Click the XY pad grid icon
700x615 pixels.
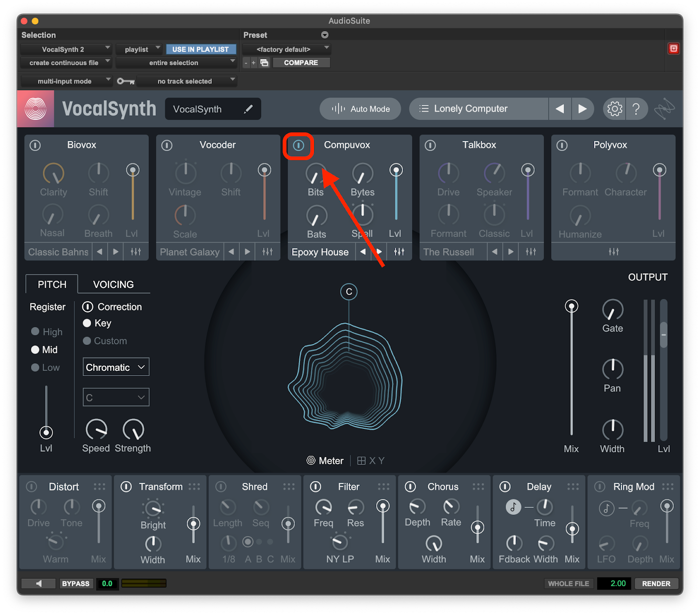click(x=361, y=460)
